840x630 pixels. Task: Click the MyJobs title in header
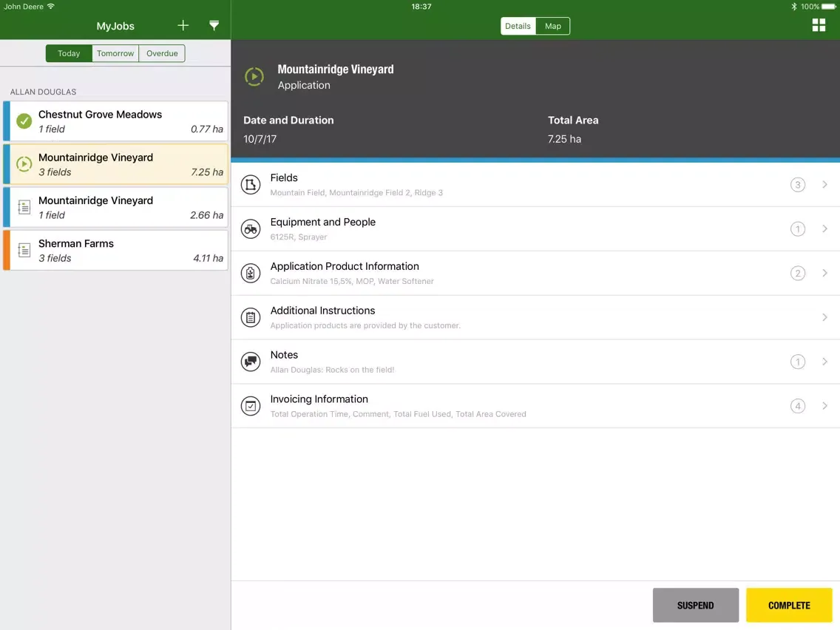115,26
